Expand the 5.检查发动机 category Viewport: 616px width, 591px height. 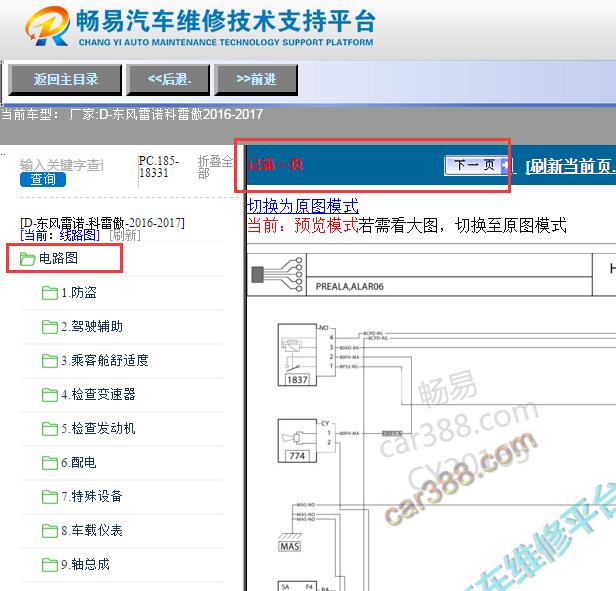coord(98,428)
